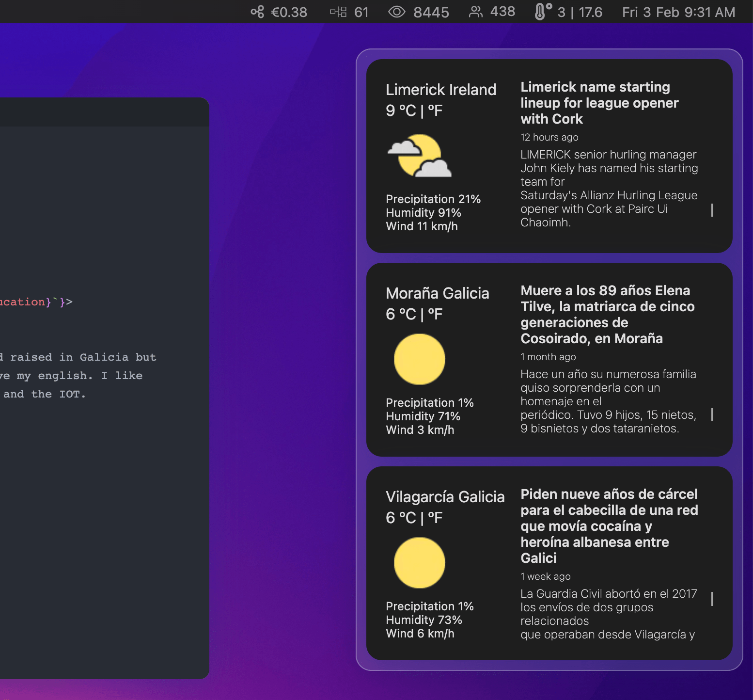Click the 1 month ago timestamp
This screenshot has width=753, height=700.
click(548, 357)
